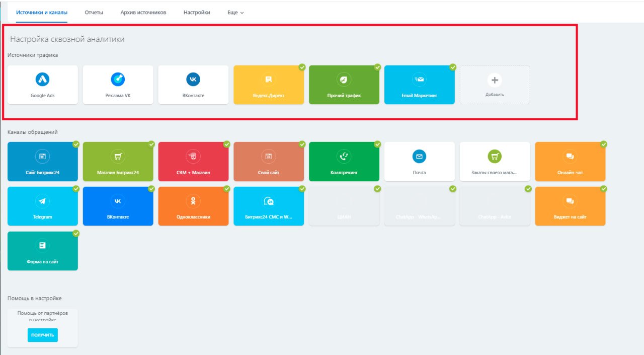This screenshot has width=644, height=355.
Task: Switch to Источники и каналы tab
Action: 42,12
